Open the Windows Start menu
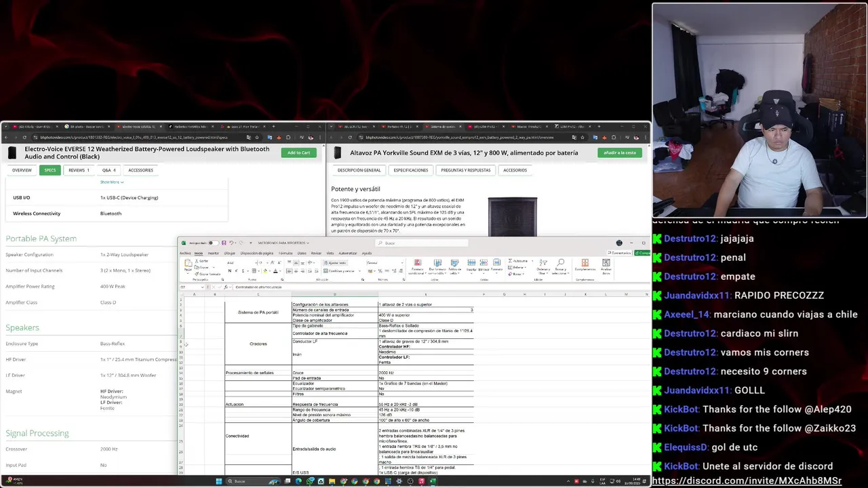 (x=219, y=481)
